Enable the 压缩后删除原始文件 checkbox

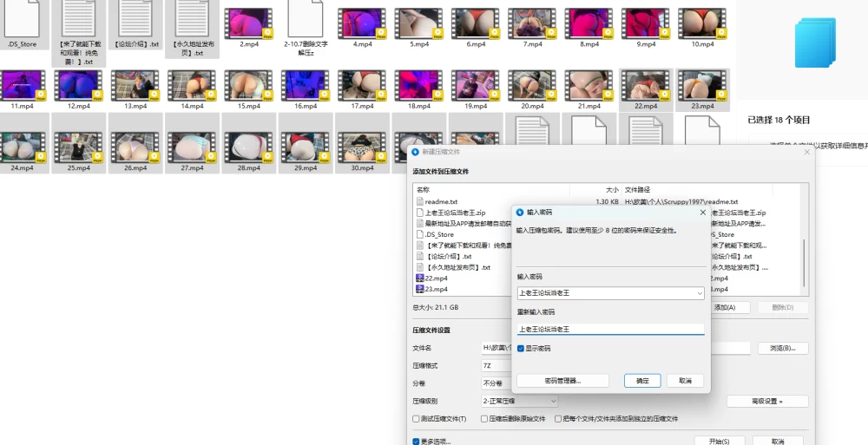point(484,419)
